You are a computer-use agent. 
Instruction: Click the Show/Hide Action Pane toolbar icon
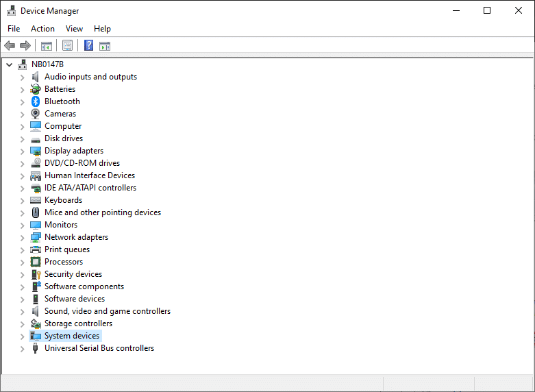(x=105, y=46)
